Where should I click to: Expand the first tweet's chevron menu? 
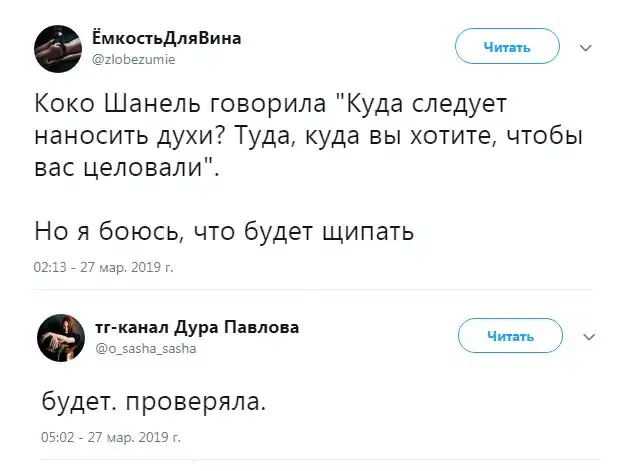click(586, 48)
